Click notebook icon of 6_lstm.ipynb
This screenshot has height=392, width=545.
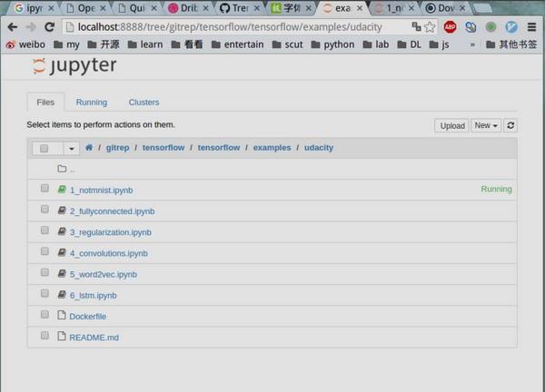62,294
